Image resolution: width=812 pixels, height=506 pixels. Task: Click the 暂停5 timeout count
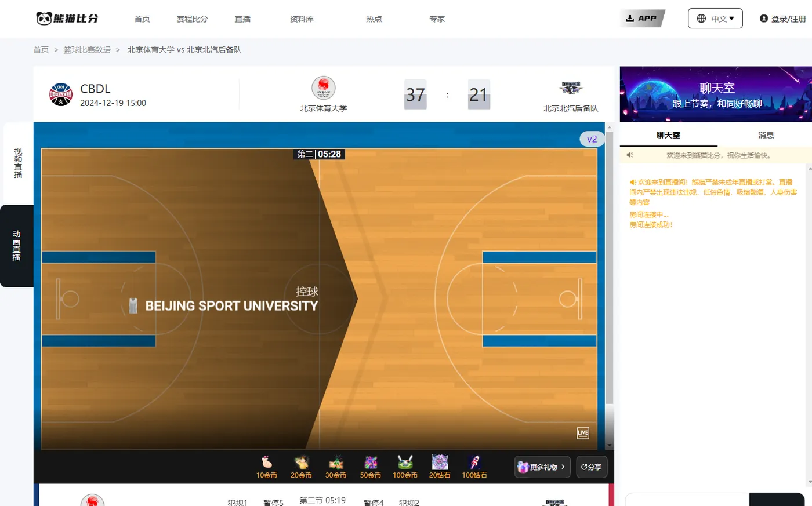pos(273,503)
